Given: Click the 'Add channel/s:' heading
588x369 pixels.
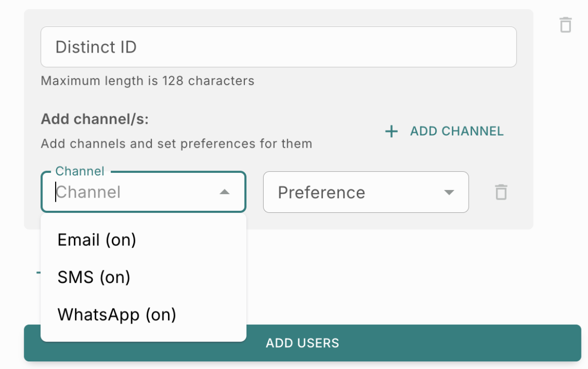Looking at the screenshot, I should point(95,119).
